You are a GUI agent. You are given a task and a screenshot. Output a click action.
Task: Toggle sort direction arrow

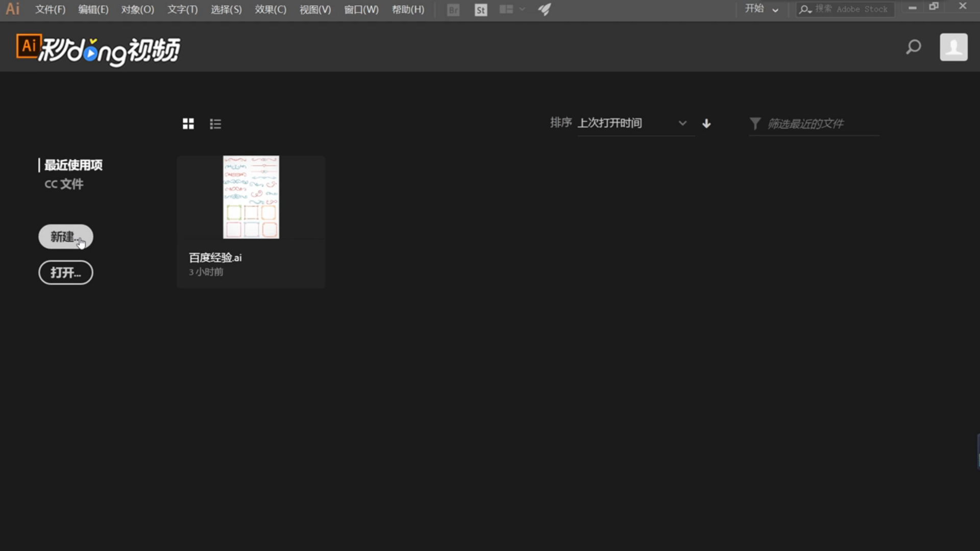pyautogui.click(x=706, y=123)
